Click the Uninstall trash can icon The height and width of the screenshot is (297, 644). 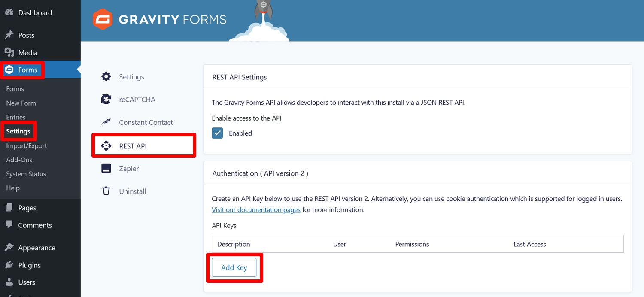pos(106,191)
